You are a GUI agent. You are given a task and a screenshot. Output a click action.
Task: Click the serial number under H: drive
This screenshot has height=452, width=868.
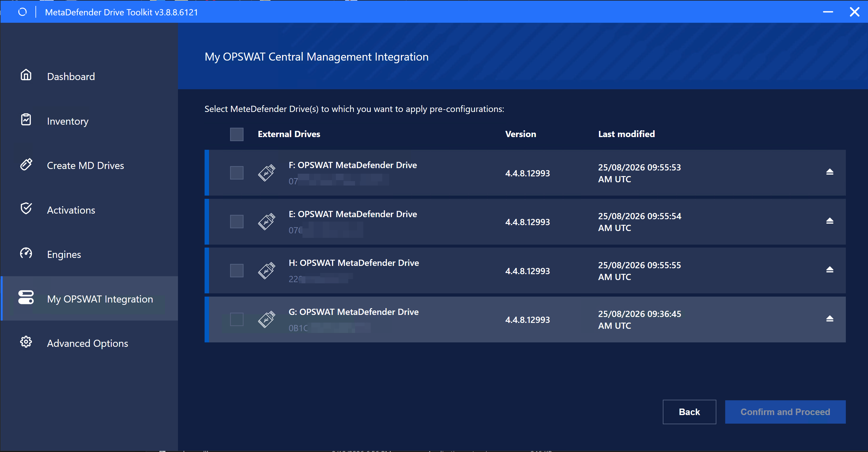(x=321, y=279)
